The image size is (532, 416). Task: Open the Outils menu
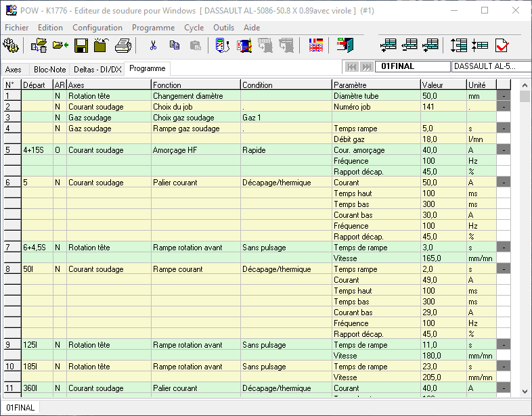[x=223, y=28]
